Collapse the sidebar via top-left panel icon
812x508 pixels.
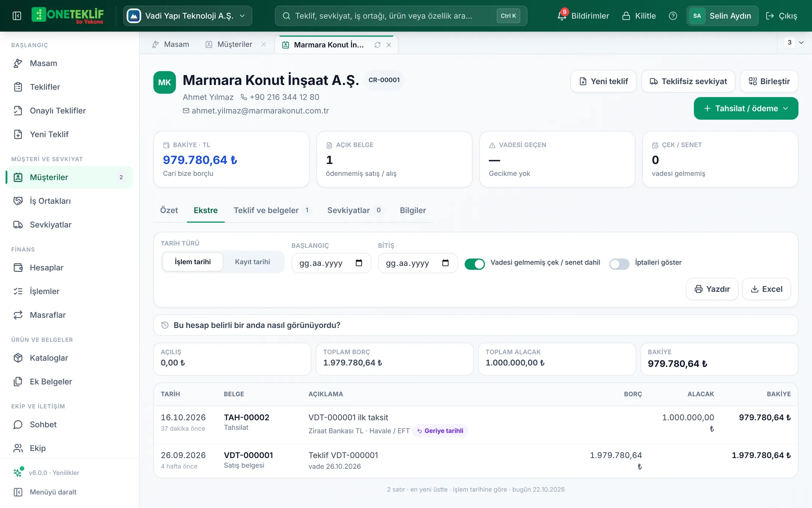click(17, 16)
